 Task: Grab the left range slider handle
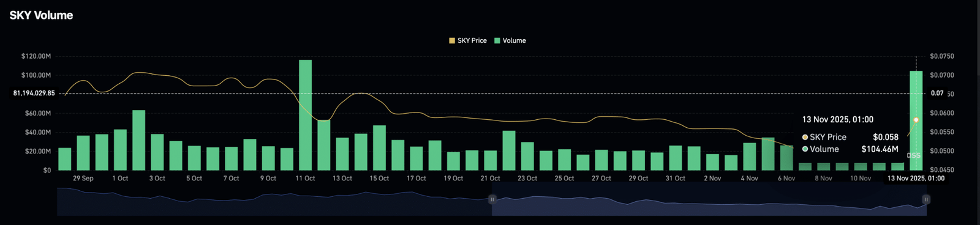[x=492, y=199]
